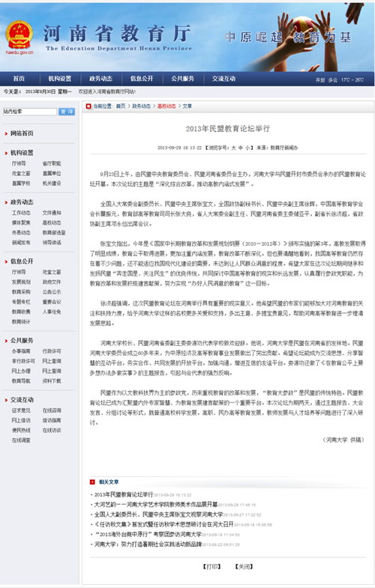The image size is (375, 588).
Task: Open 人事任免 in sidebar
Action: (52, 312)
